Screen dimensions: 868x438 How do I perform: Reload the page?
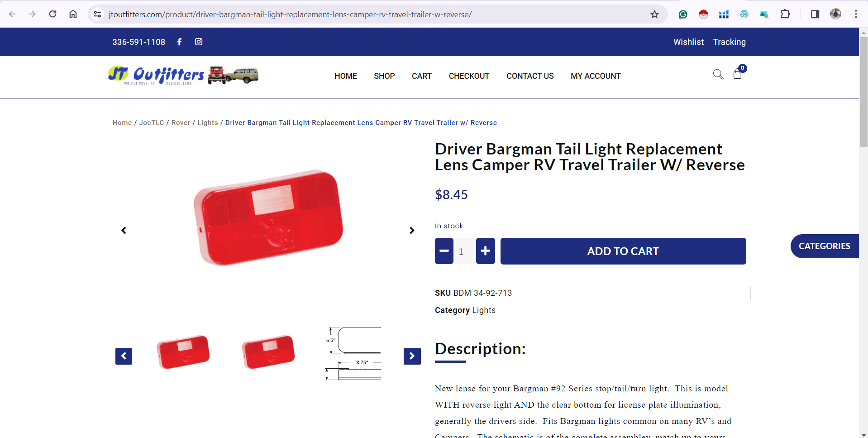click(53, 14)
